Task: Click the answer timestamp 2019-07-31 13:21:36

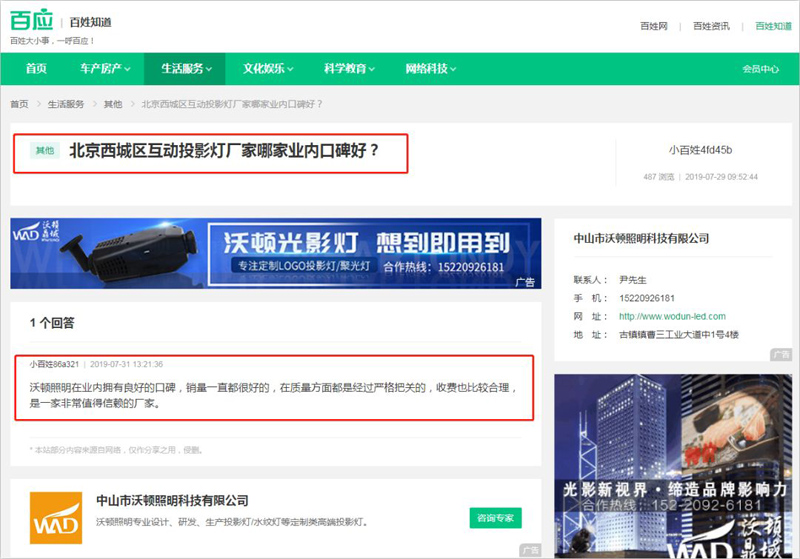Action: coord(127,364)
